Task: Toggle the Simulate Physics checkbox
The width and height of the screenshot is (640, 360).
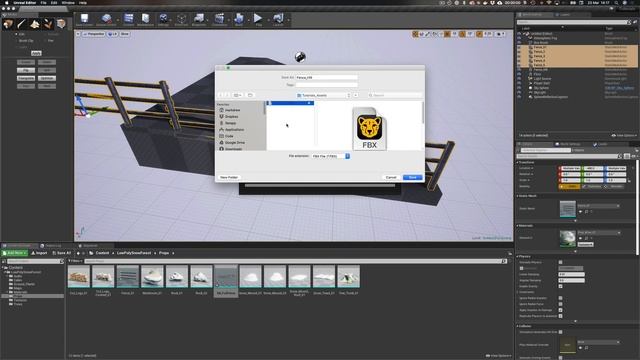Action: tap(560, 262)
